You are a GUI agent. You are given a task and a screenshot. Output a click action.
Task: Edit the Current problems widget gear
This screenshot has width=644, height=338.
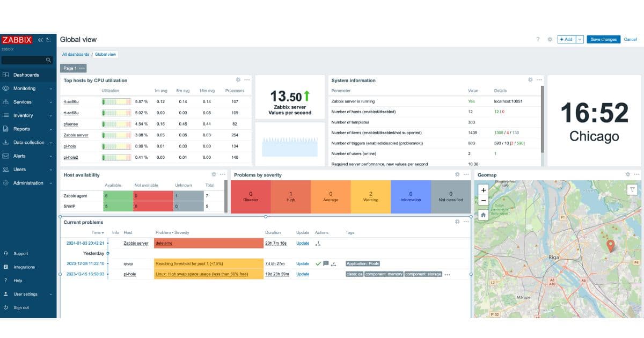click(x=457, y=221)
